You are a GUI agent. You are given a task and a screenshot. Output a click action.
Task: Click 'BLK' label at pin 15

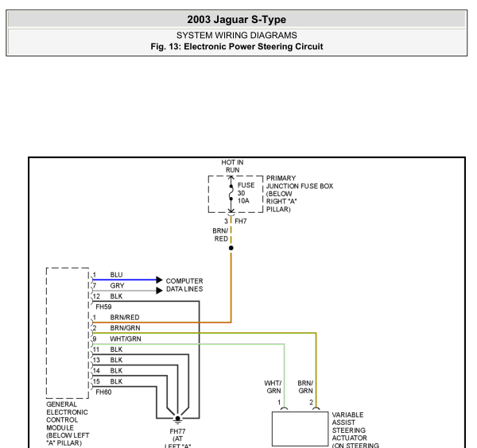click(x=116, y=381)
